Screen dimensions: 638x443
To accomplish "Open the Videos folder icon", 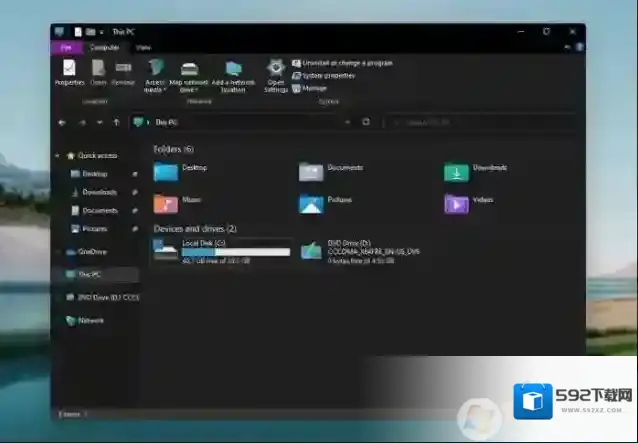I will tap(456, 203).
